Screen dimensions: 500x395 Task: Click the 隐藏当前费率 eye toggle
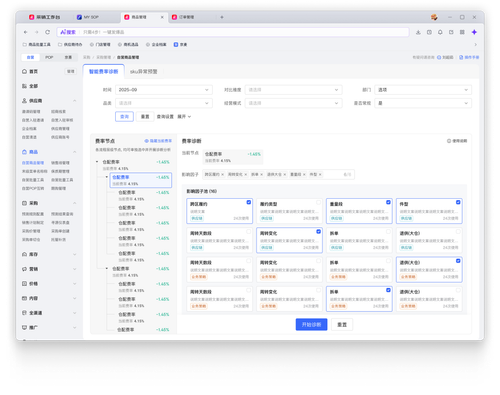(x=158, y=141)
